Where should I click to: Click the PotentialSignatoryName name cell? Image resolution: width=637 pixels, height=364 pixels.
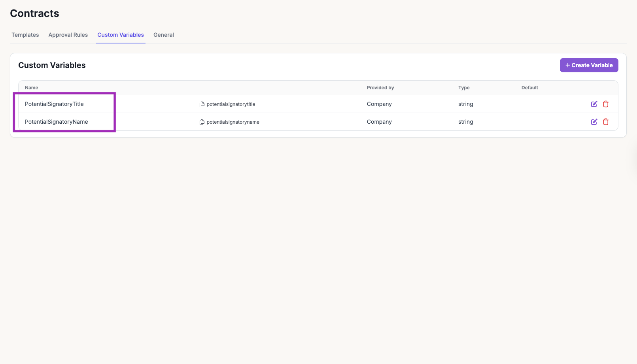[56, 122]
